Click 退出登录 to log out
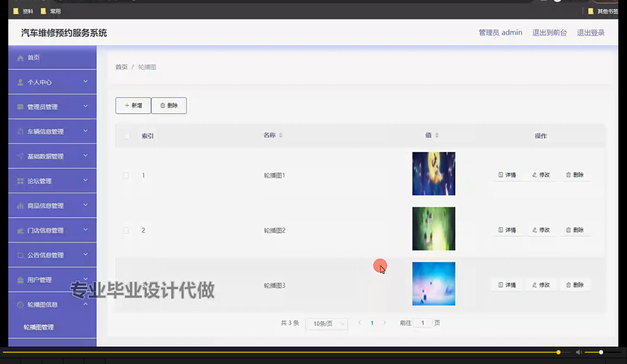 point(591,33)
